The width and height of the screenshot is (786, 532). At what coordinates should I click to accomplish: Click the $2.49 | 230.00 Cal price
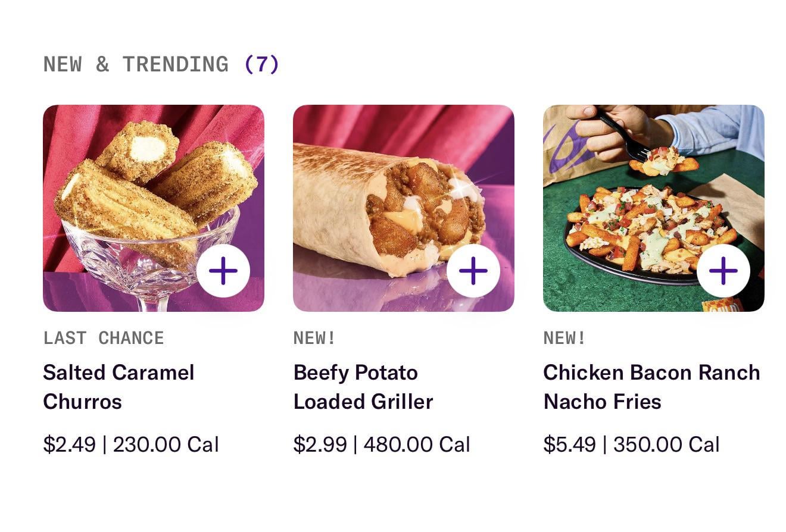pos(131,445)
